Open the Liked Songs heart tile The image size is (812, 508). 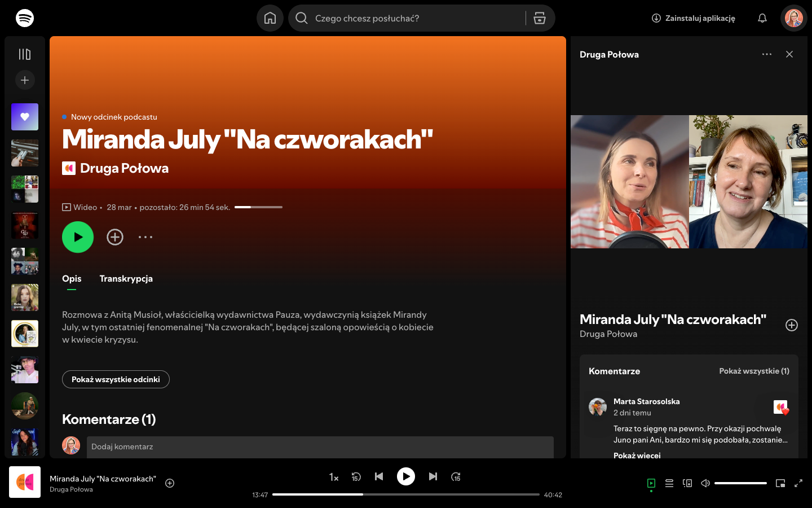pyautogui.click(x=25, y=117)
